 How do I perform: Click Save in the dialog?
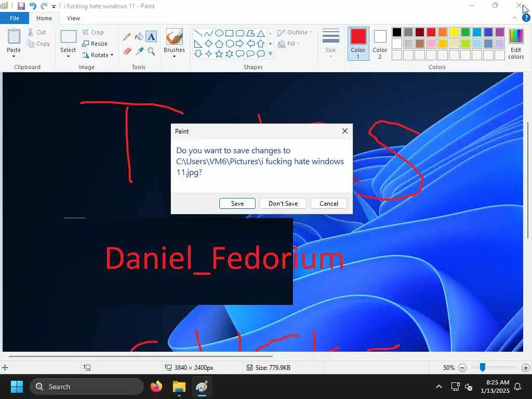point(237,203)
